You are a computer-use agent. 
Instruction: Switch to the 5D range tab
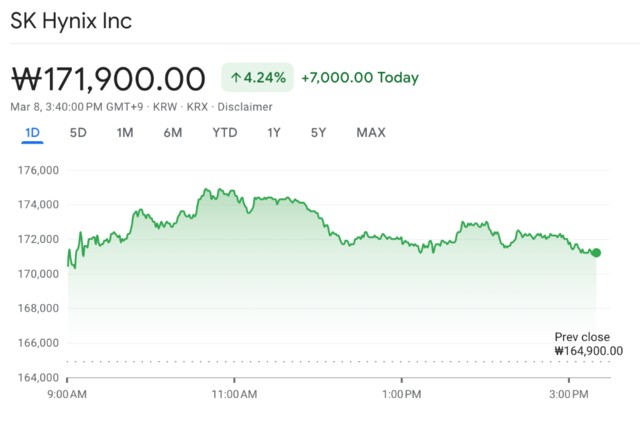click(x=78, y=133)
